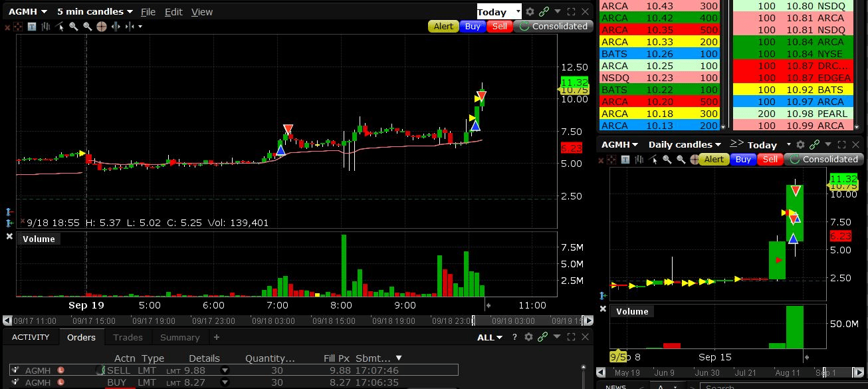Viewport: 868px width, 389px height.
Task: Toggle Consolidated on the daily candles chart
Action: pos(823,160)
